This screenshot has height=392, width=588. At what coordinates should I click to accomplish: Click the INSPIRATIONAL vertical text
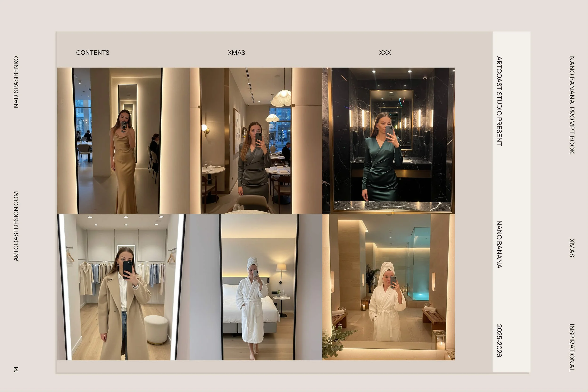coord(572,348)
